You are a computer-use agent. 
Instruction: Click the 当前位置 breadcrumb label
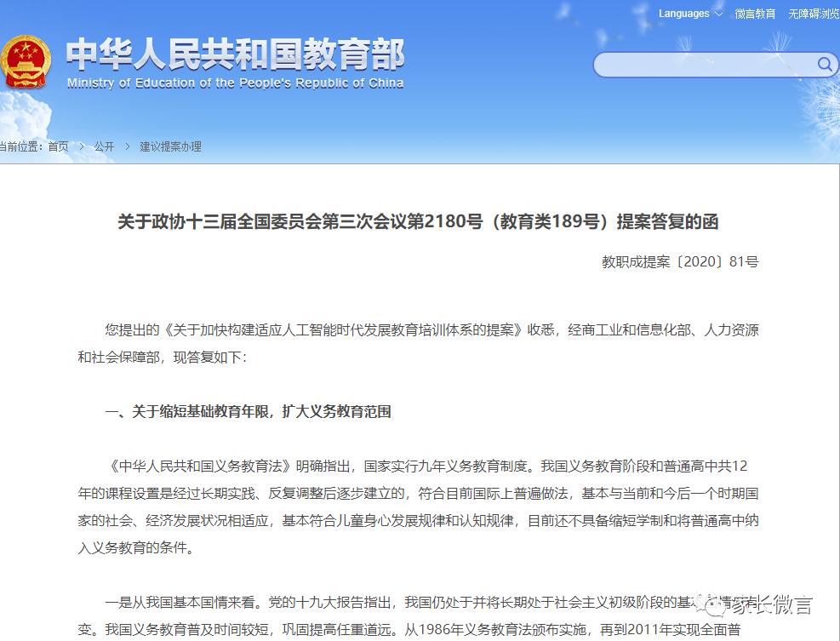pos(21,146)
